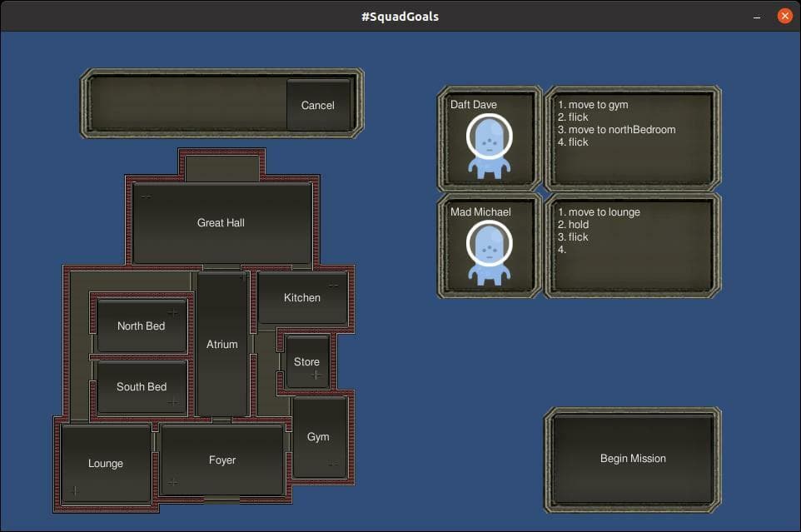This screenshot has width=801, height=532.
Task: Click the 'move to northBedroom' order line
Action: click(617, 130)
